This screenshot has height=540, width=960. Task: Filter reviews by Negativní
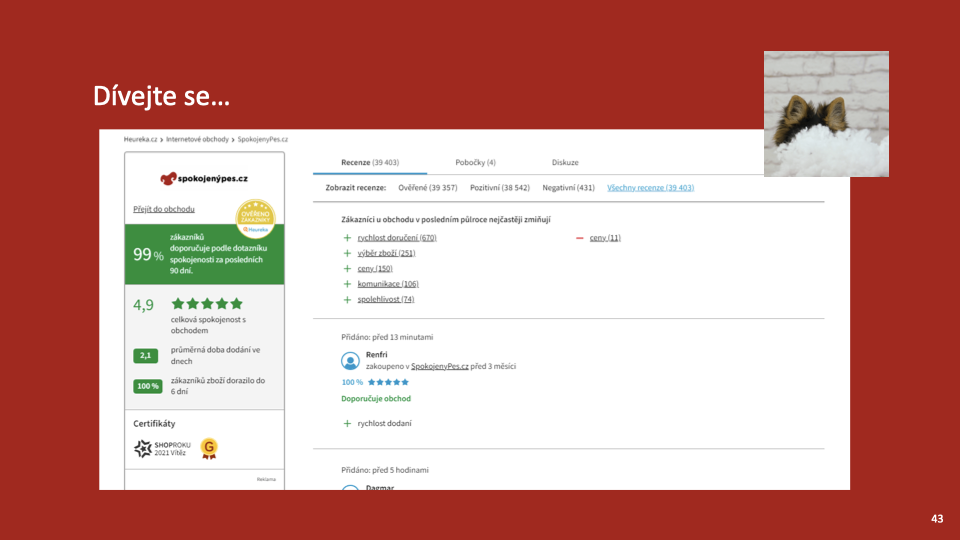[568, 188]
